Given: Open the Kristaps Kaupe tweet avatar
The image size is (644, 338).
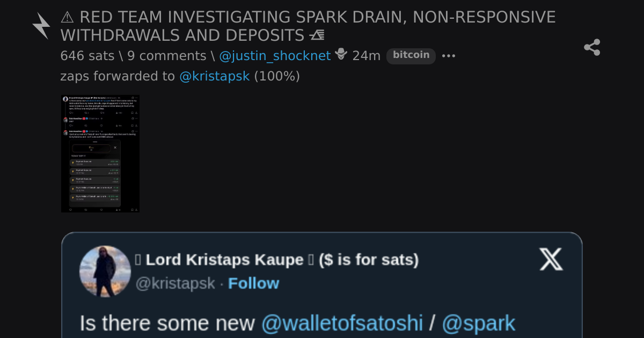Looking at the screenshot, I should (x=105, y=271).
